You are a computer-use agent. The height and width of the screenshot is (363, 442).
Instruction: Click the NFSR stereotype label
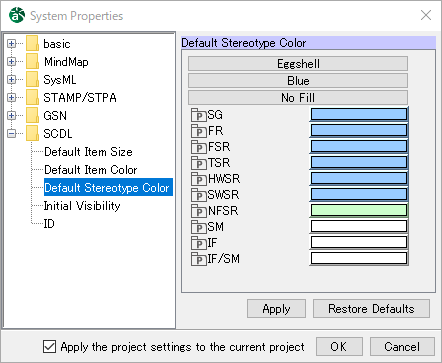tap(223, 211)
